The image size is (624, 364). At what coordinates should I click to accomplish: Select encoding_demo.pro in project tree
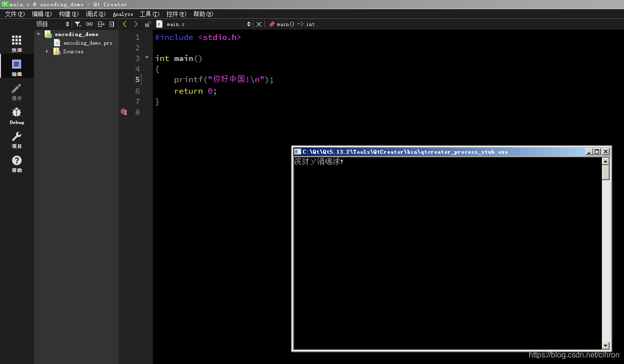click(x=88, y=43)
